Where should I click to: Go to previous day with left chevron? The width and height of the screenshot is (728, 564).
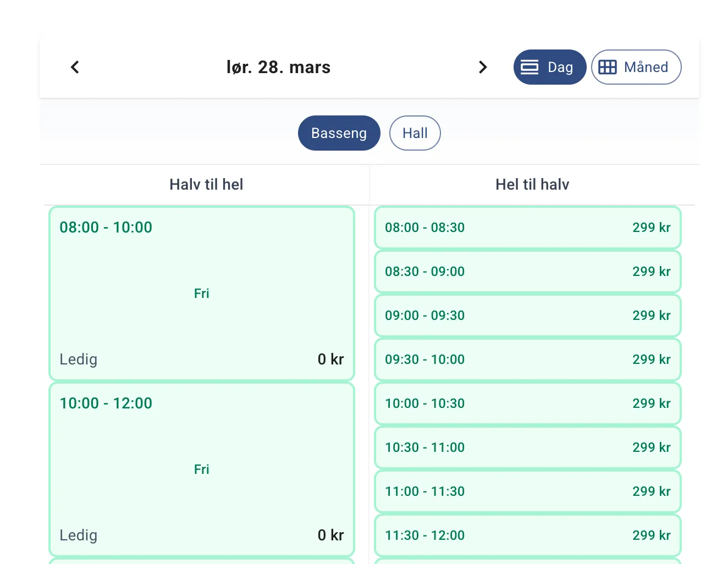coord(75,67)
